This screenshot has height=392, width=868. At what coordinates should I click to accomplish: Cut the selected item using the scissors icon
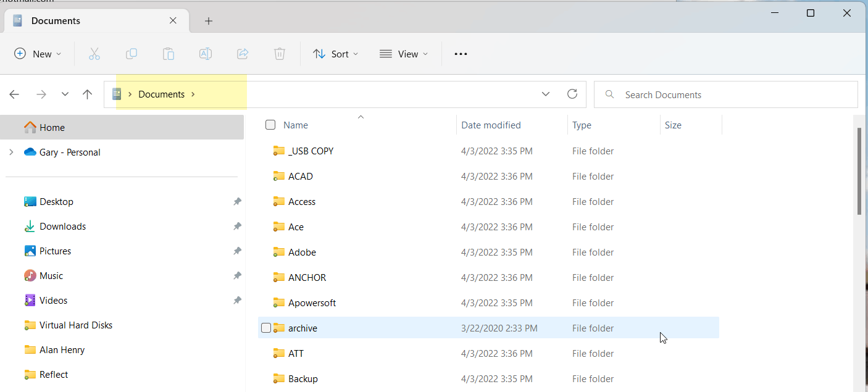click(94, 54)
